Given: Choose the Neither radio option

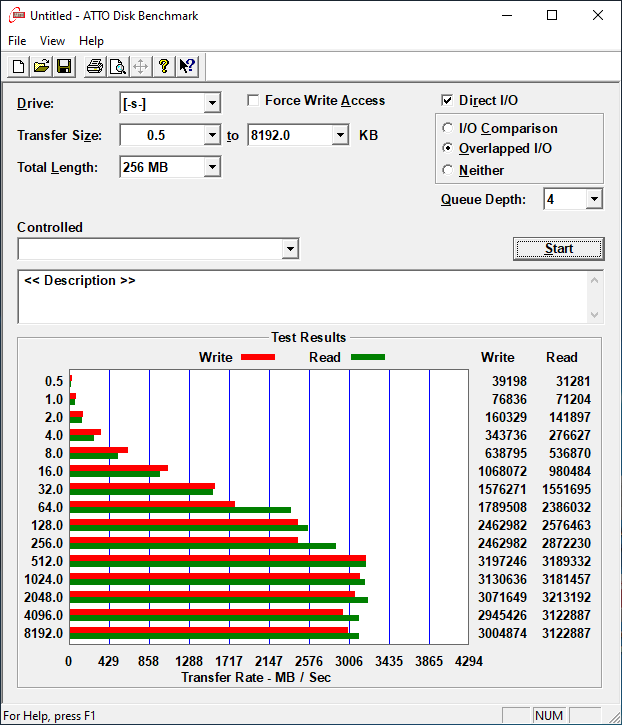Looking at the screenshot, I should (448, 170).
